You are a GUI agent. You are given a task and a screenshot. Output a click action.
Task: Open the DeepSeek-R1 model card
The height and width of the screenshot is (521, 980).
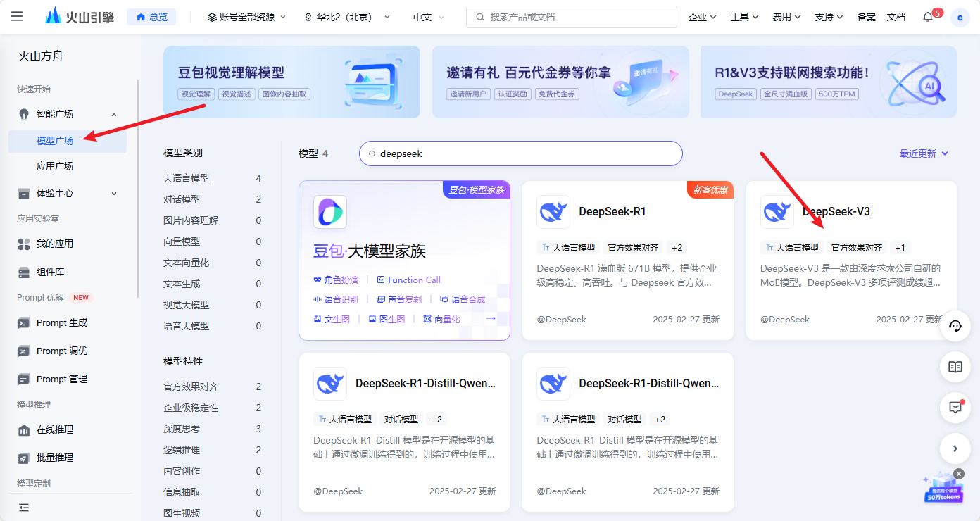(627, 260)
